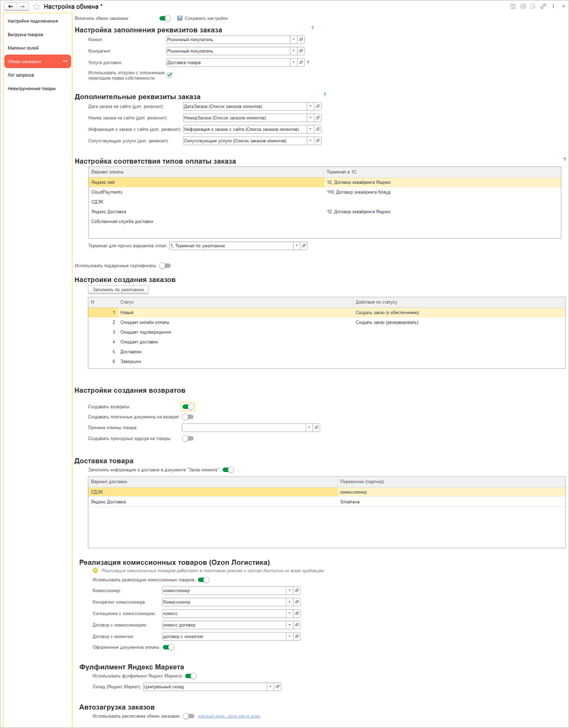Open linked item icon for Сопутствующие услуги
Image resolution: width=569 pixels, height=728 pixels.
pyautogui.click(x=318, y=141)
